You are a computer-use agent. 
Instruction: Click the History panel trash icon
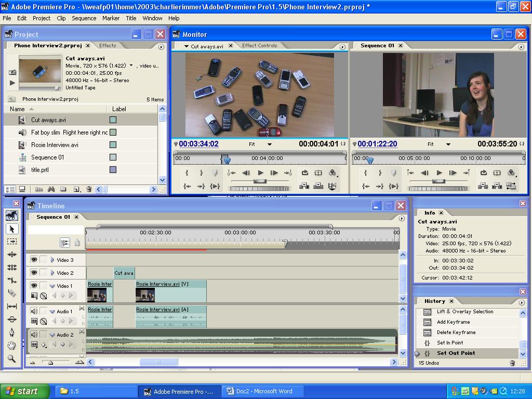512,363
